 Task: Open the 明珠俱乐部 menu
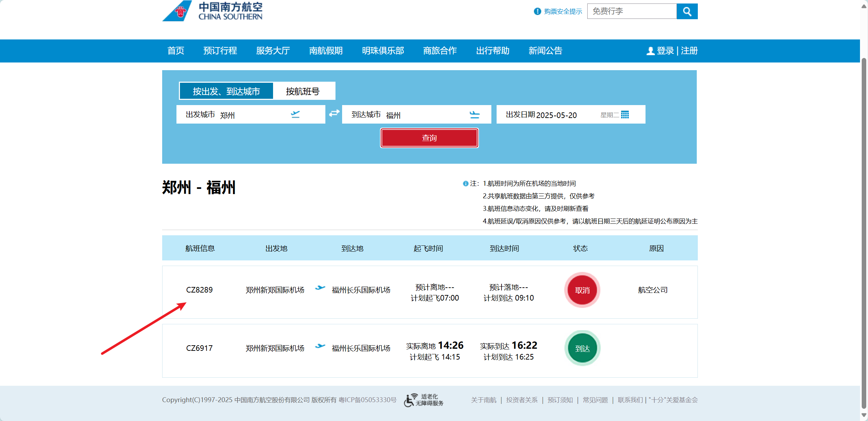point(383,51)
